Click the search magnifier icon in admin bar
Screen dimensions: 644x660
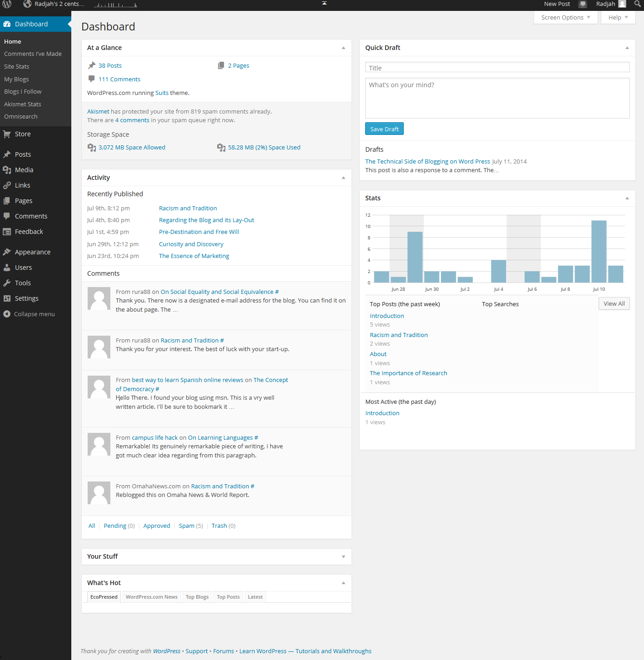click(638, 4)
